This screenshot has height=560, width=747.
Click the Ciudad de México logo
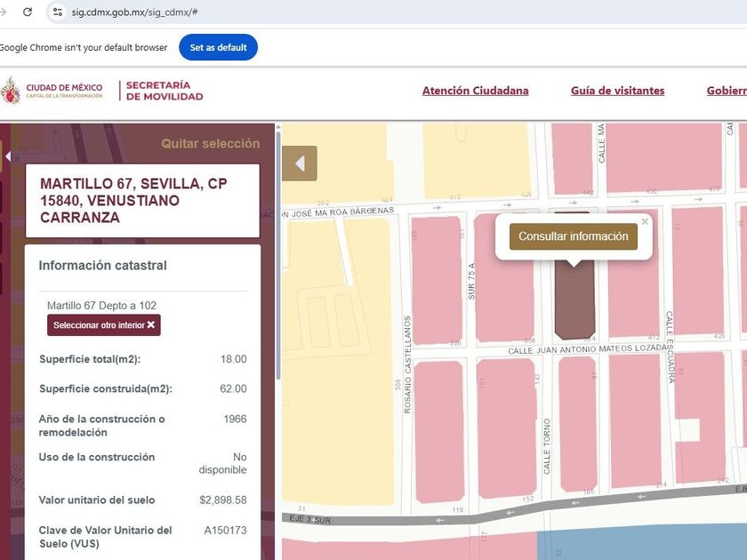pyautogui.click(x=52, y=91)
